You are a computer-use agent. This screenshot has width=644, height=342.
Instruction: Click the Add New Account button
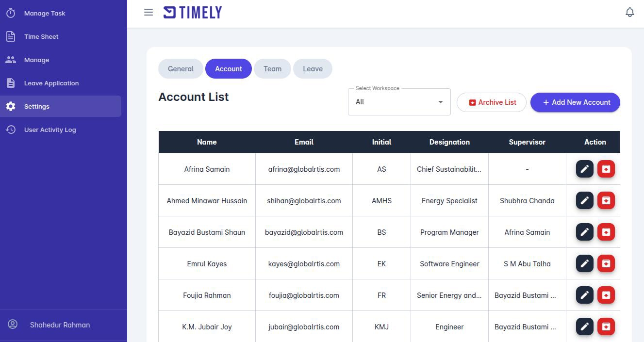click(x=575, y=102)
